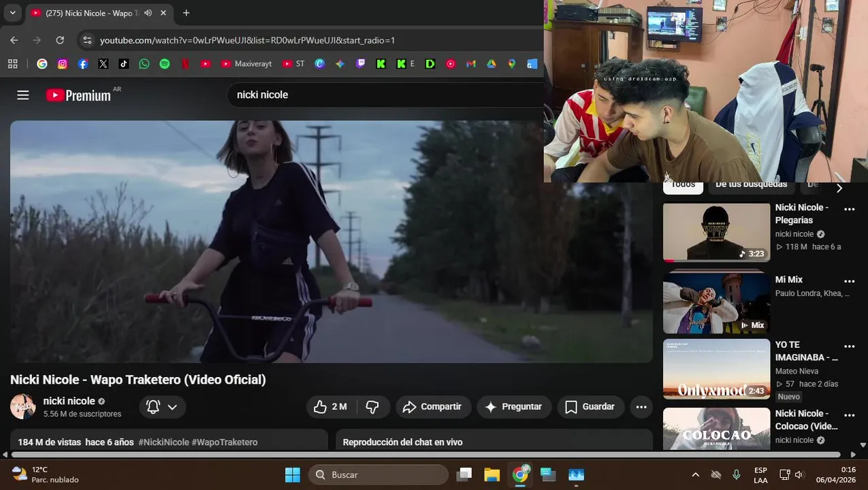This screenshot has height=490, width=868.
Task: Open X (Twitter) bookmark
Action: (103, 64)
